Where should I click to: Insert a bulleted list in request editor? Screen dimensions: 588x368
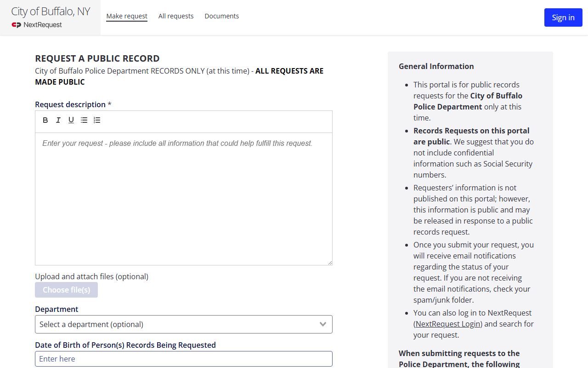tap(84, 120)
